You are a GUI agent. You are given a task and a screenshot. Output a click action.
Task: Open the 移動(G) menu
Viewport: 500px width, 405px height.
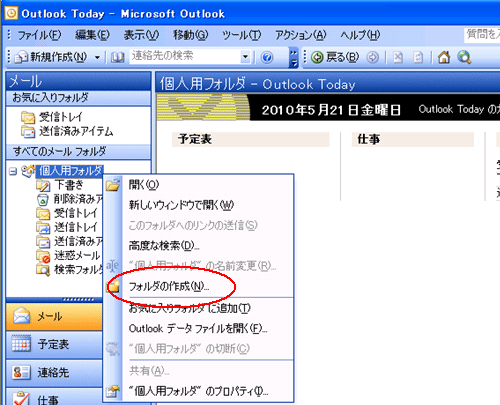pyautogui.click(x=190, y=35)
